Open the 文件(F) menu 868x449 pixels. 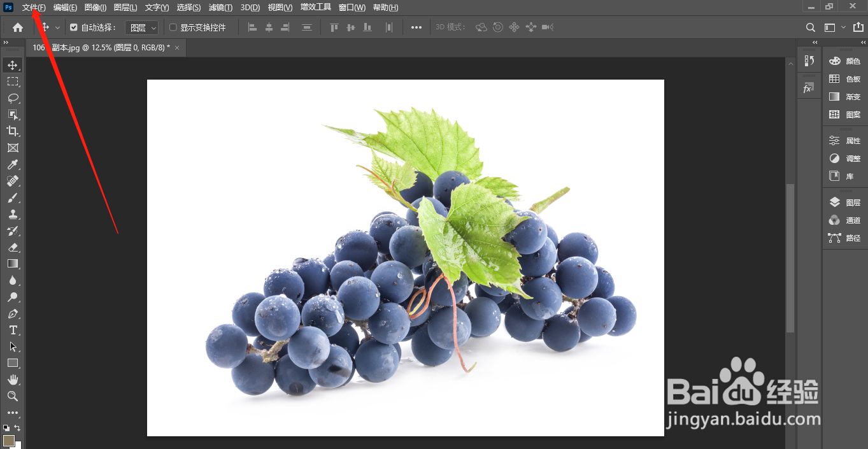pos(34,8)
